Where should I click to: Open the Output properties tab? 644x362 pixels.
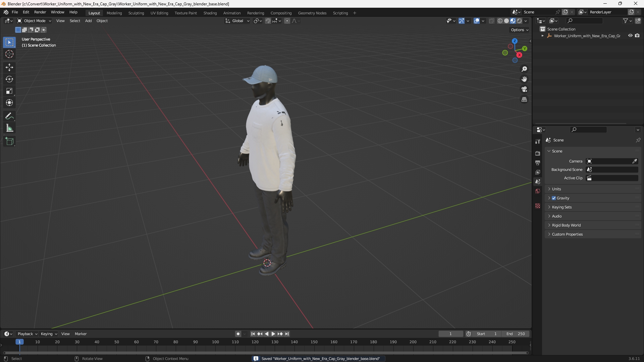538,163
